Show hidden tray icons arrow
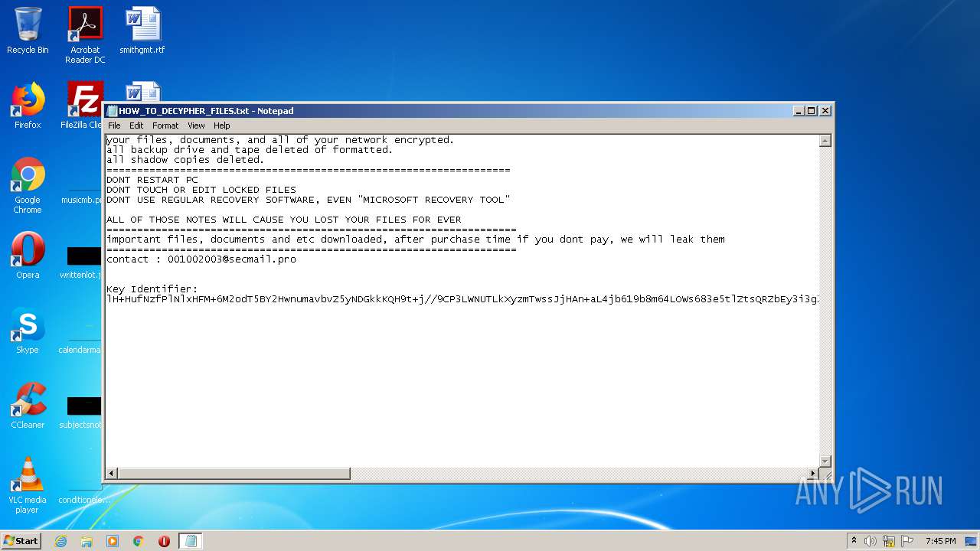This screenshot has width=980, height=551. click(x=854, y=541)
